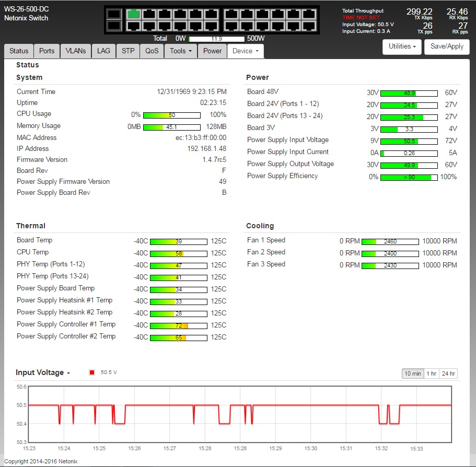The image size is (476, 467).
Task: Click the last top-row Ethernet port
Action: [309, 14]
